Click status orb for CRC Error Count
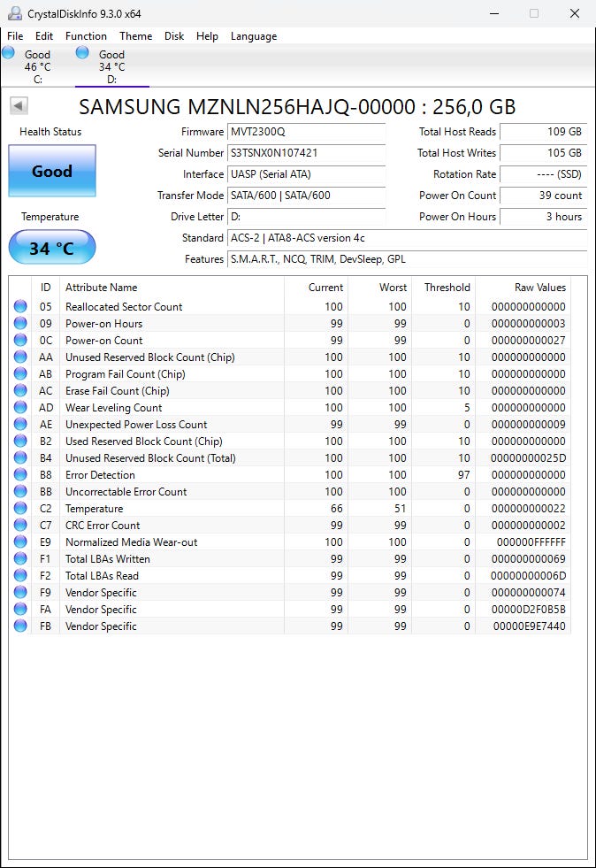The width and height of the screenshot is (596, 868). pos(19,526)
